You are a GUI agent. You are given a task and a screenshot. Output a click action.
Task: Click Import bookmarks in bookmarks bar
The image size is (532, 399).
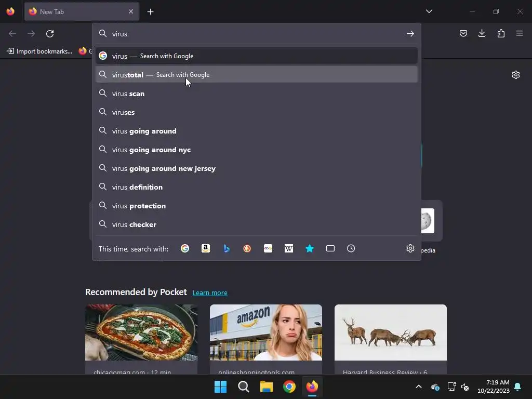pos(39,51)
